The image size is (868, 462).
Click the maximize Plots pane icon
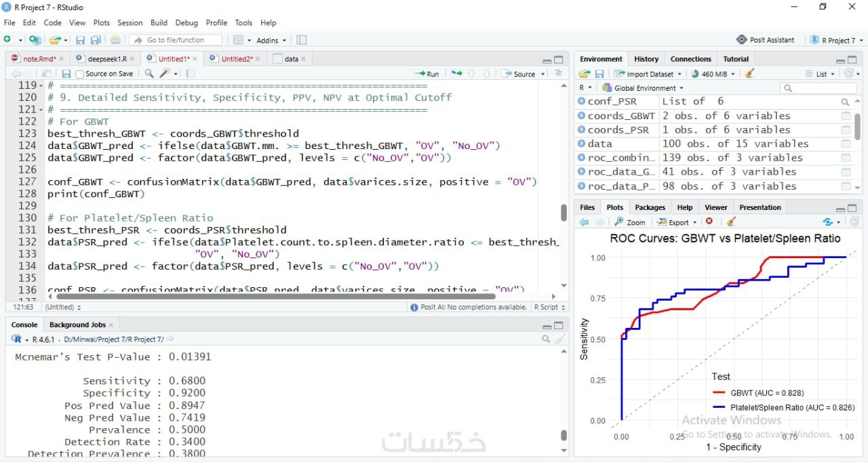pyautogui.click(x=854, y=209)
